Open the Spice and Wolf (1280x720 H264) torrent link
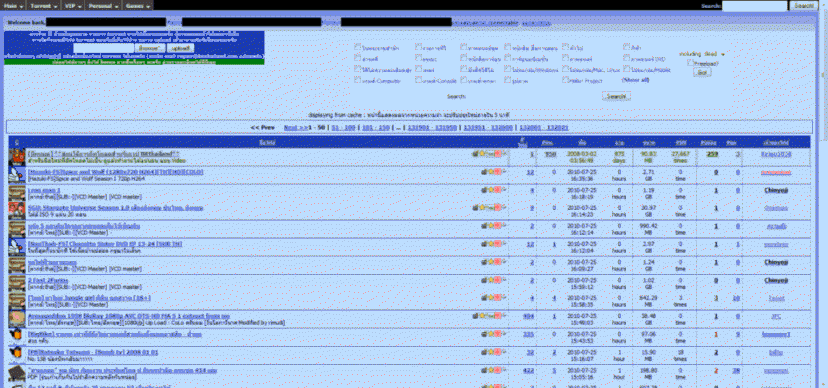This screenshot has width=828, height=388. (115, 172)
